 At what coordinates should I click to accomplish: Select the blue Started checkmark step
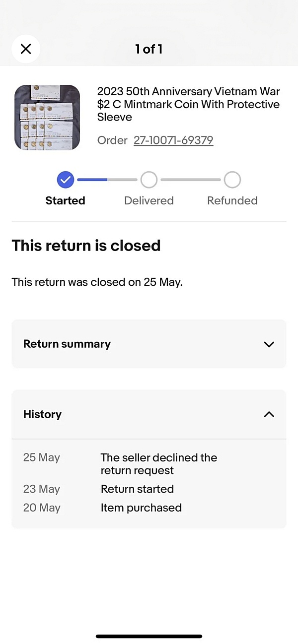[66, 180]
